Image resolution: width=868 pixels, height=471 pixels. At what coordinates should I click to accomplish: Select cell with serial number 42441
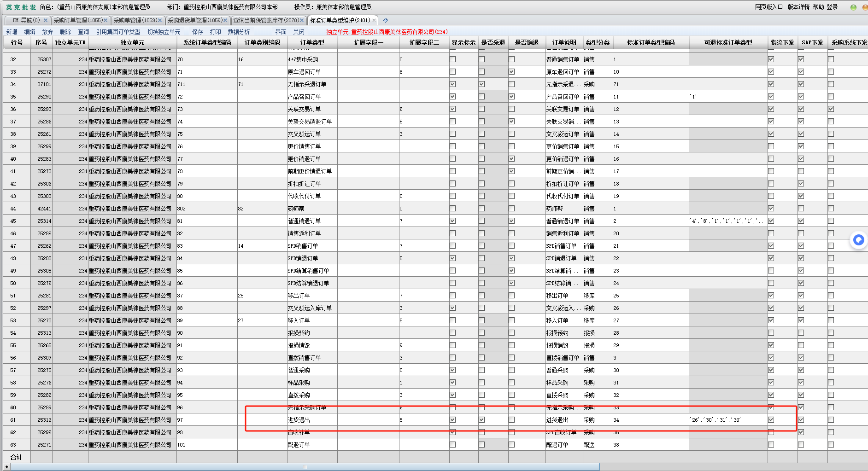coord(41,209)
